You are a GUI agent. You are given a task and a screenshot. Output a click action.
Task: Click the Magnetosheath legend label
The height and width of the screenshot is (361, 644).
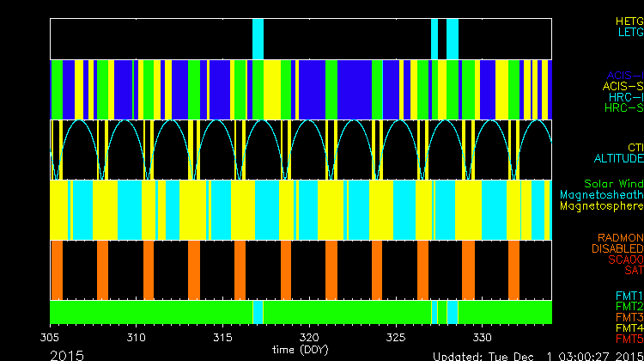pos(601,195)
